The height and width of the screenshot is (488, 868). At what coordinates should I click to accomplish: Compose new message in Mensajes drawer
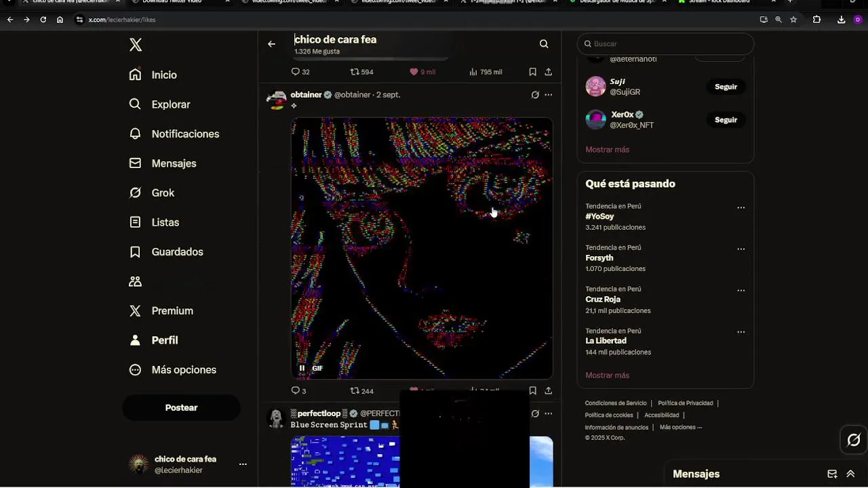click(832, 474)
